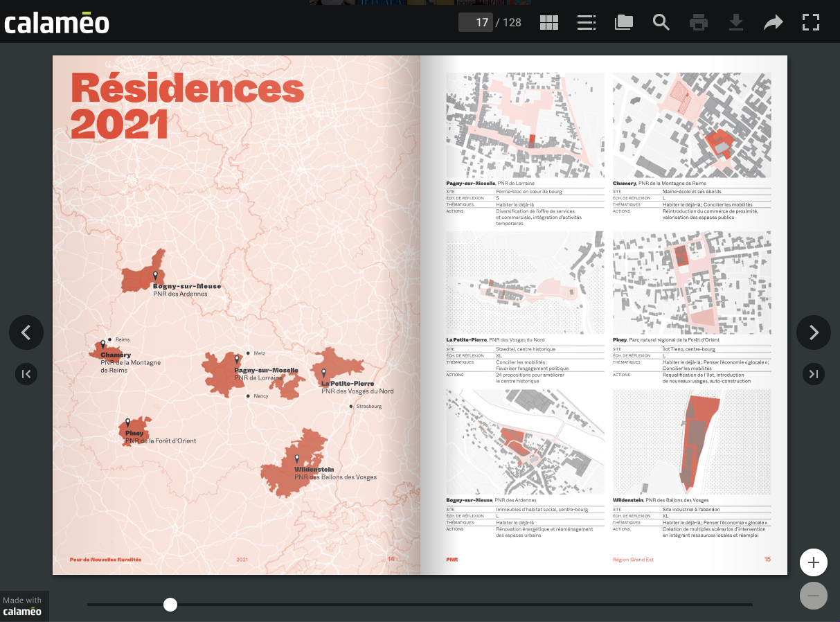Viewport: 840px width, 622px height.
Task: Click 'Staedtel, centre historique' text
Action: click(526, 349)
